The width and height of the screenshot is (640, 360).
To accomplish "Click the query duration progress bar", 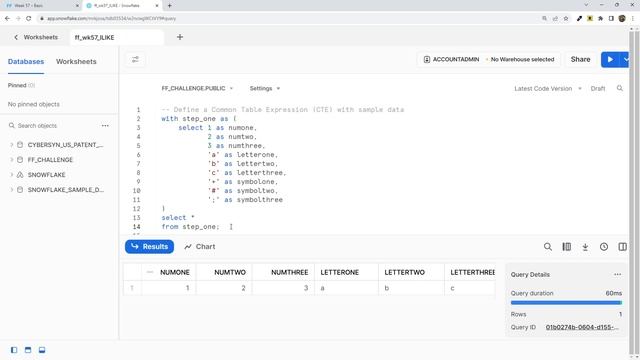I will click(566, 303).
